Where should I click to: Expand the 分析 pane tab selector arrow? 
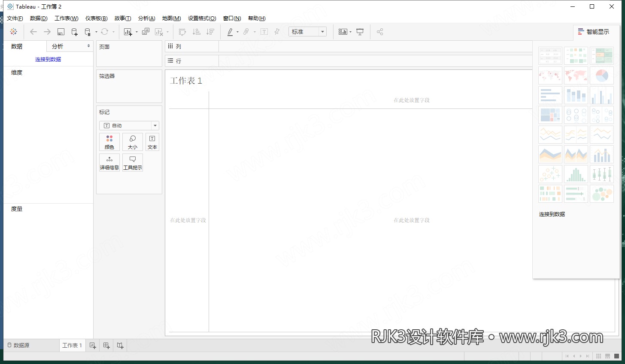tap(88, 46)
